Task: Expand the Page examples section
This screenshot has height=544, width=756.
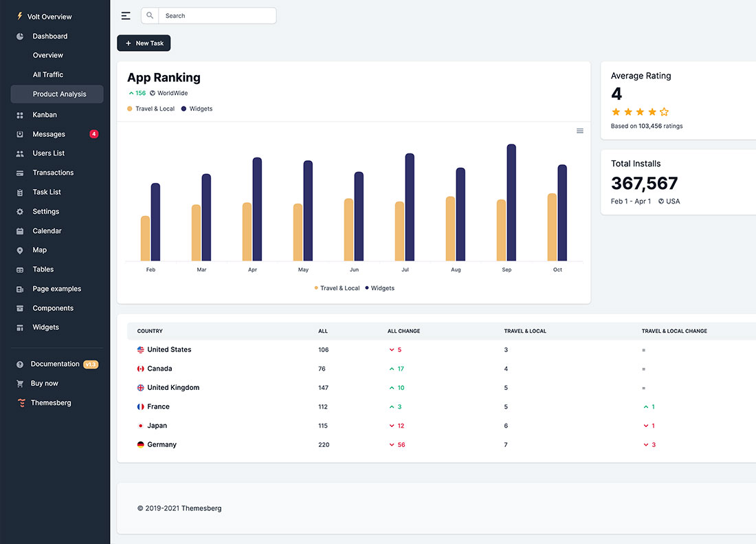Action: click(56, 288)
